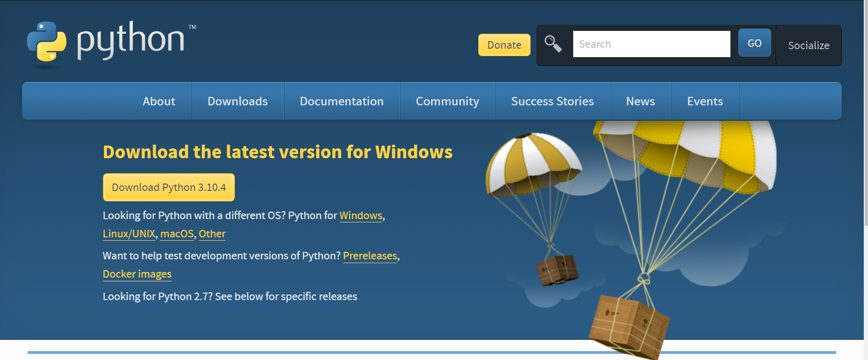Open the Community menu item
This screenshot has width=868, height=360.
pos(447,101)
